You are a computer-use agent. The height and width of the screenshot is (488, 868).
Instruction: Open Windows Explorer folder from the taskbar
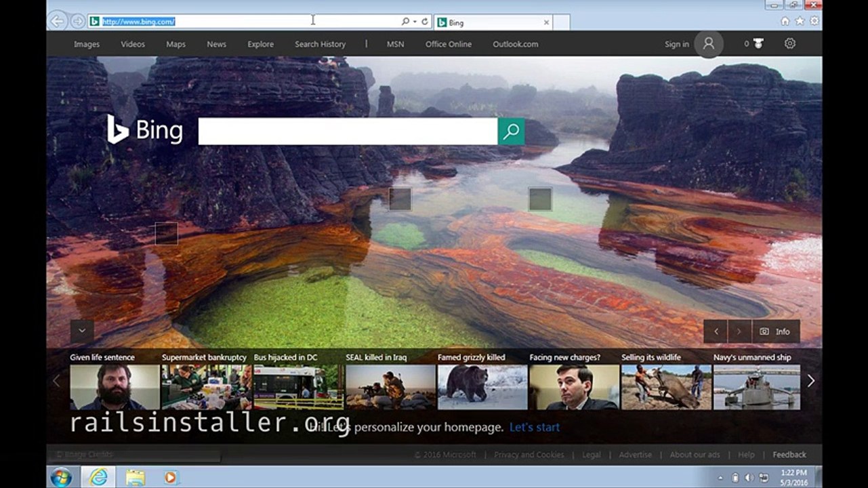tap(135, 477)
